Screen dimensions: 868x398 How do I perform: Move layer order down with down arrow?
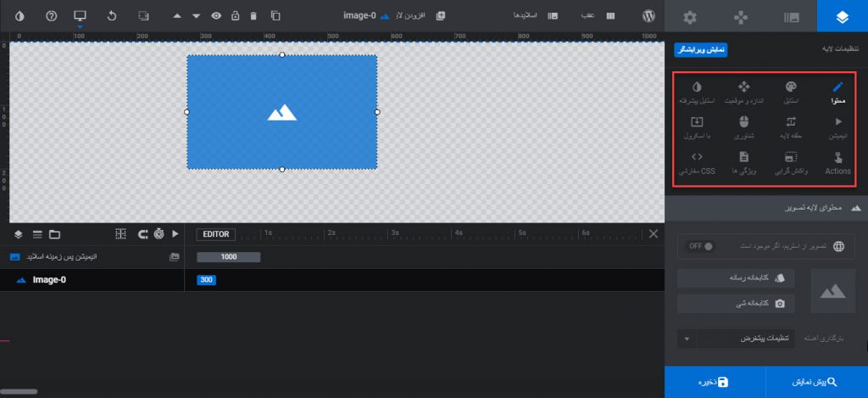(196, 16)
